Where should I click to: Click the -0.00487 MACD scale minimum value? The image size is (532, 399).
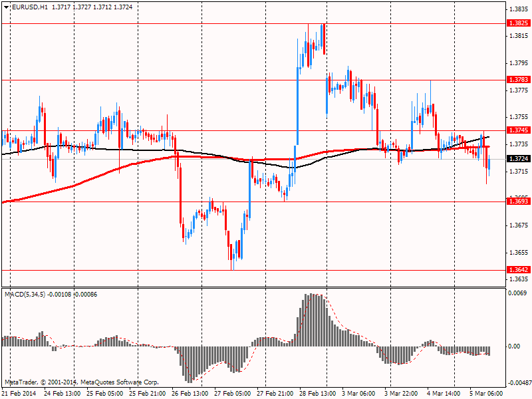(x=519, y=383)
